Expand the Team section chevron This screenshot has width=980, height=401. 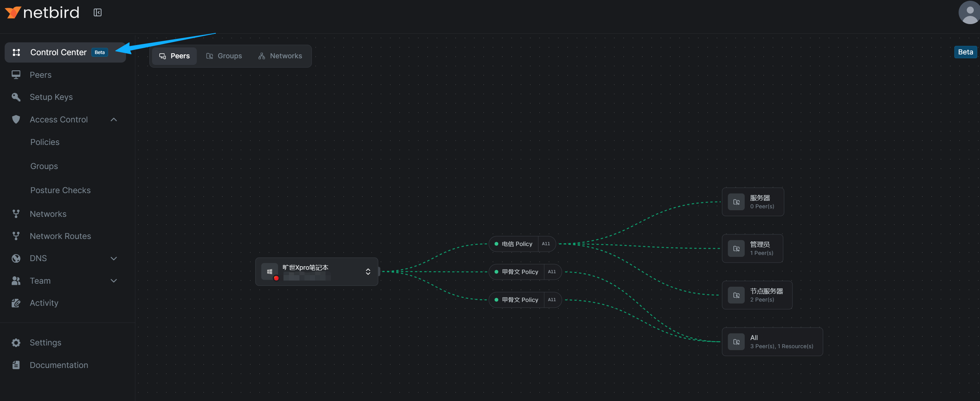114,281
